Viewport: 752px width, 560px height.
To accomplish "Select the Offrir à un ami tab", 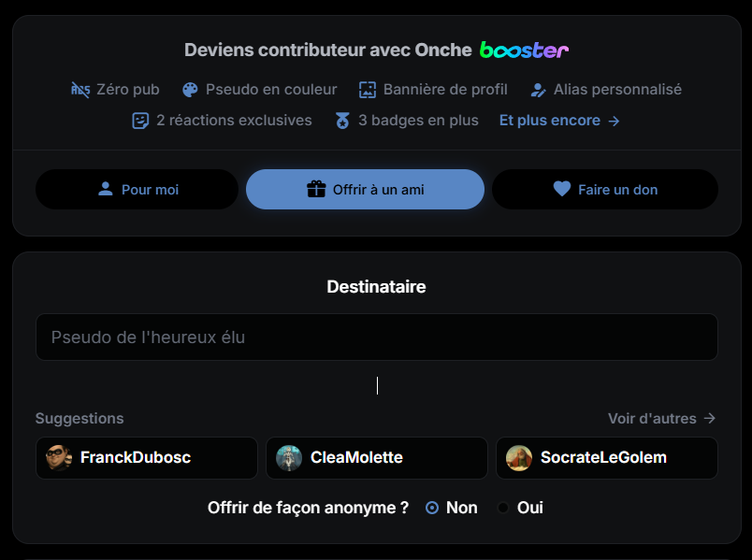I will 365,190.
